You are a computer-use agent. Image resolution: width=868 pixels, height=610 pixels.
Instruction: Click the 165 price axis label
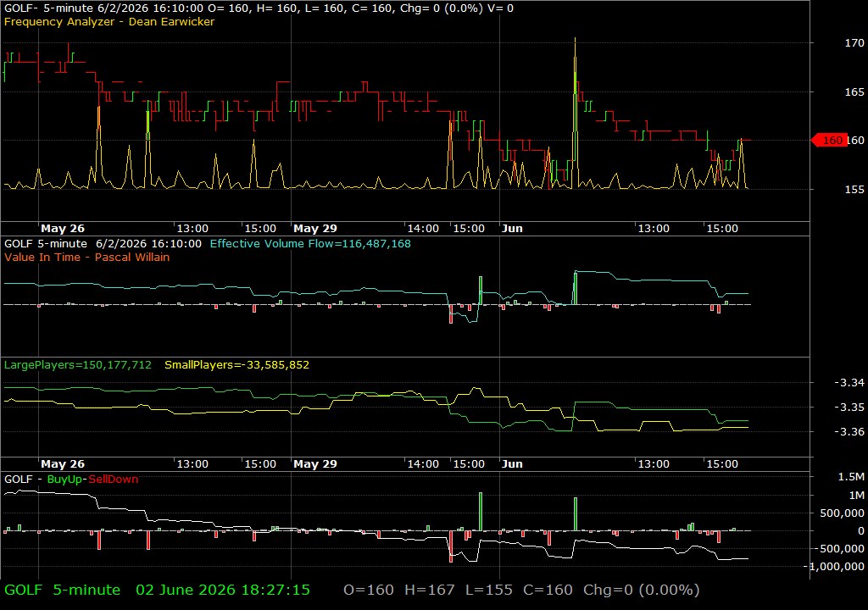(854, 91)
